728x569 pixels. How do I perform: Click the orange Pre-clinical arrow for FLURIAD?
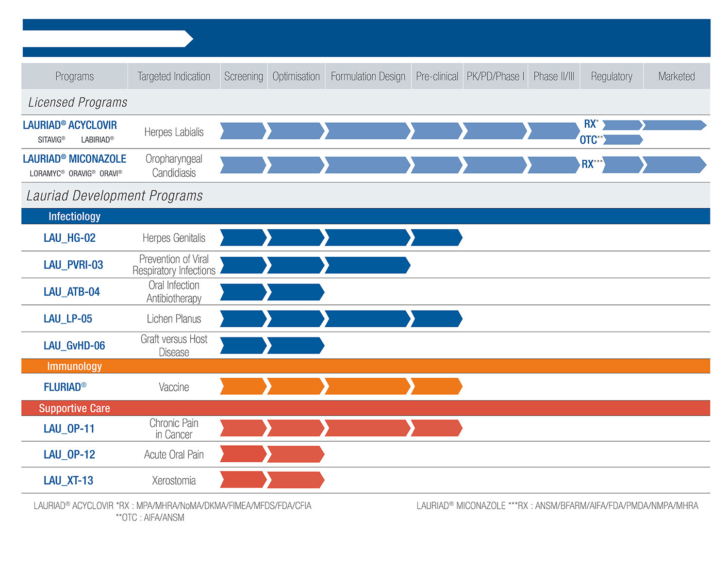tap(437, 386)
